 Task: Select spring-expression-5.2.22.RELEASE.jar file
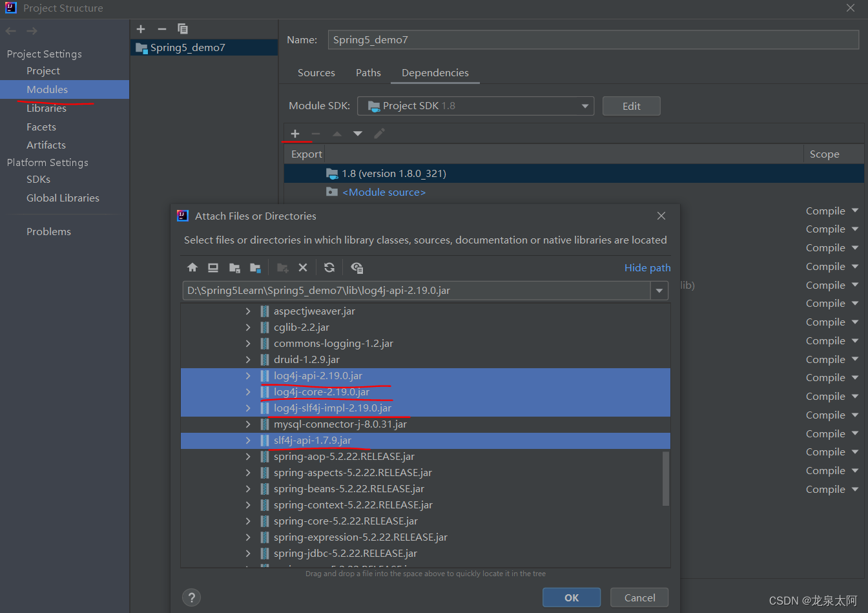pyautogui.click(x=360, y=537)
